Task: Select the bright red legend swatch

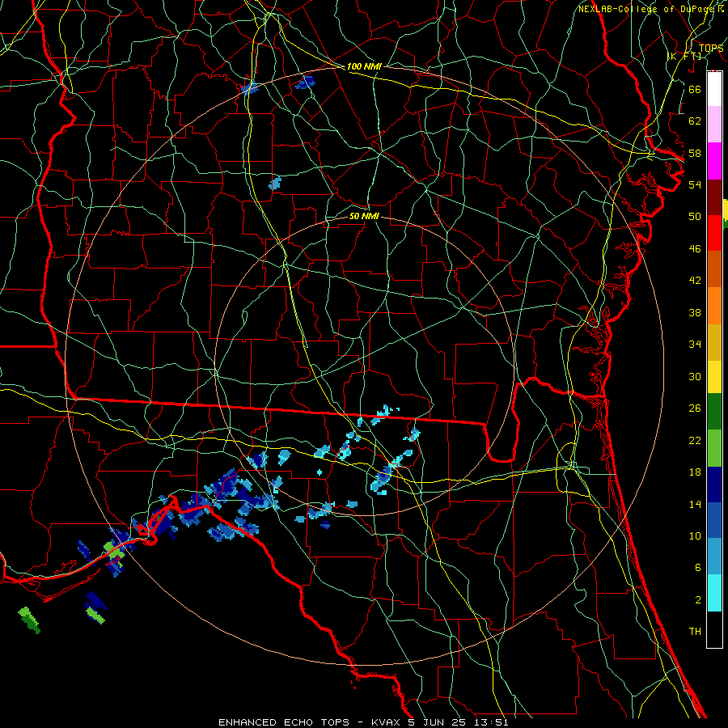Action: pyautogui.click(x=714, y=234)
